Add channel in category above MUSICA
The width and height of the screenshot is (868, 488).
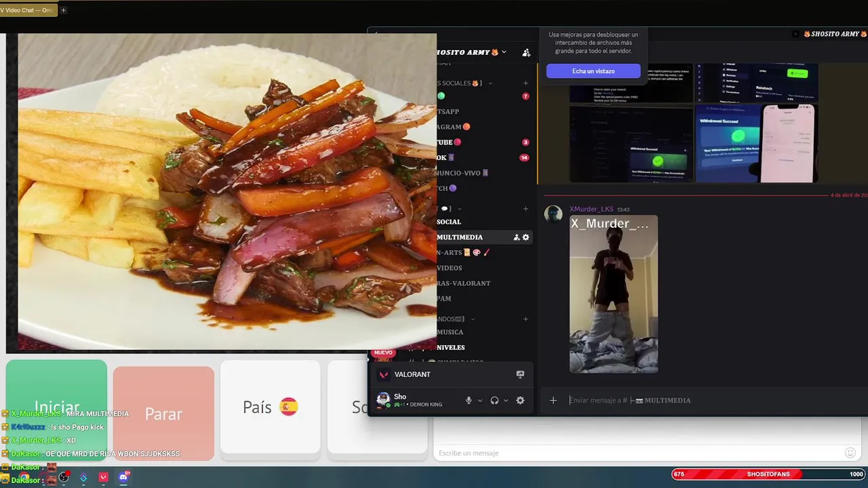[x=526, y=319]
